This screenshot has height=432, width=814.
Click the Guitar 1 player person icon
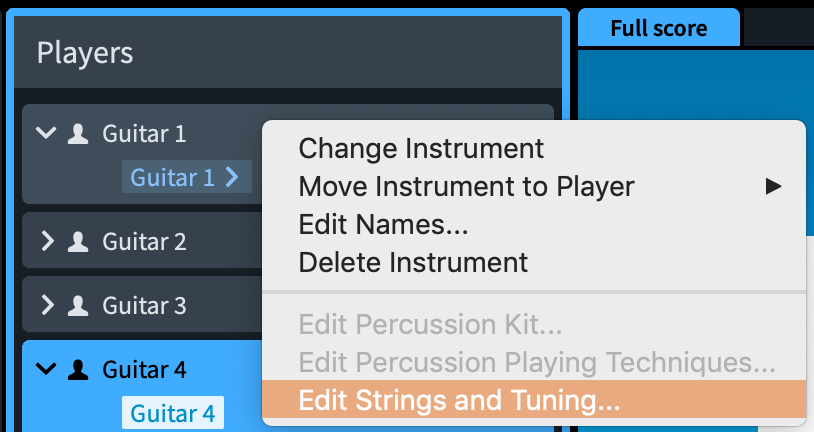click(78, 134)
